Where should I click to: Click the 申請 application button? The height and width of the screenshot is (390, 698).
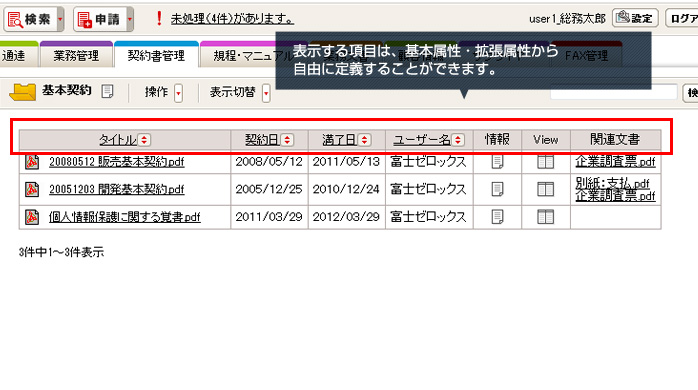pos(100,19)
